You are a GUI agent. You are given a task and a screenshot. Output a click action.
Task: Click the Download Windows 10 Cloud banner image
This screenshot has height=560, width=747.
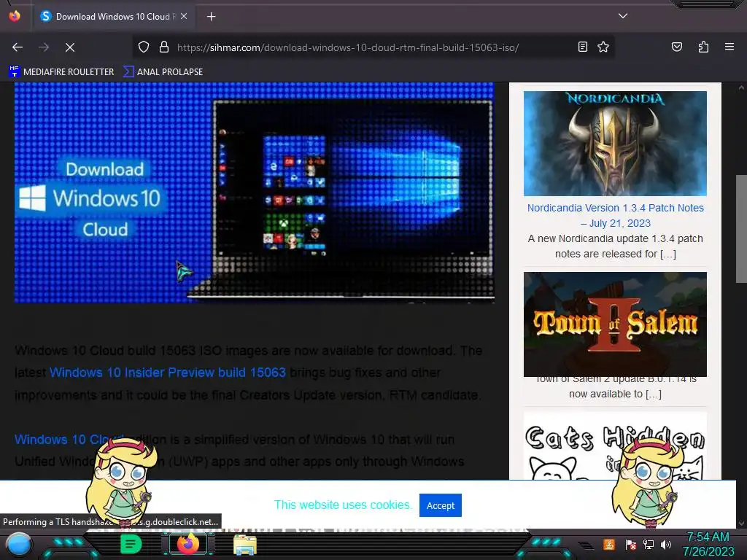[x=254, y=192]
